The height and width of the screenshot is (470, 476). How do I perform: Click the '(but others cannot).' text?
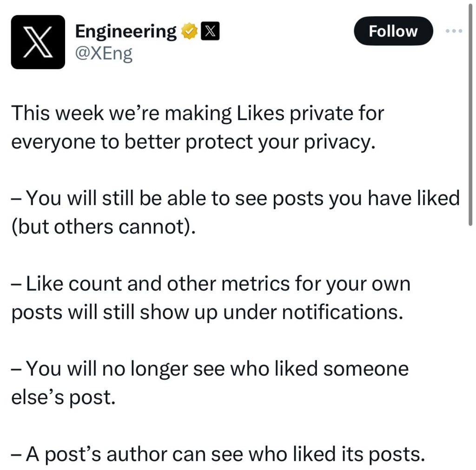click(103, 227)
